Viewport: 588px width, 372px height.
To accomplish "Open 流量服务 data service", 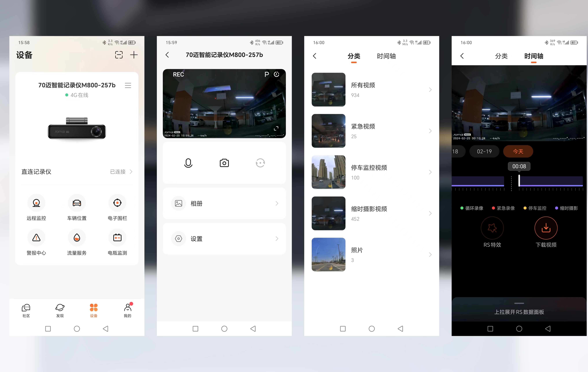I will 77,242.
